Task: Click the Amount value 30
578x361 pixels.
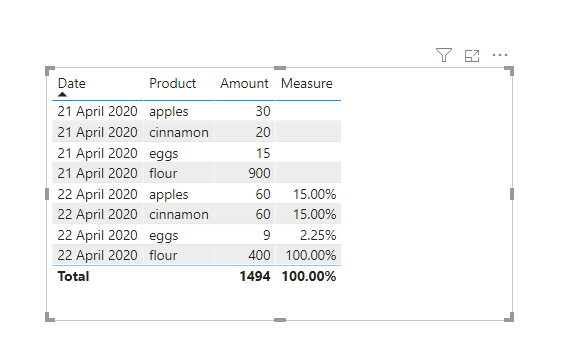Action: (263, 111)
